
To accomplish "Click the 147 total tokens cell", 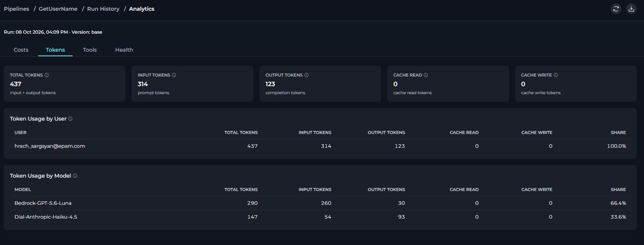I will point(252,217).
